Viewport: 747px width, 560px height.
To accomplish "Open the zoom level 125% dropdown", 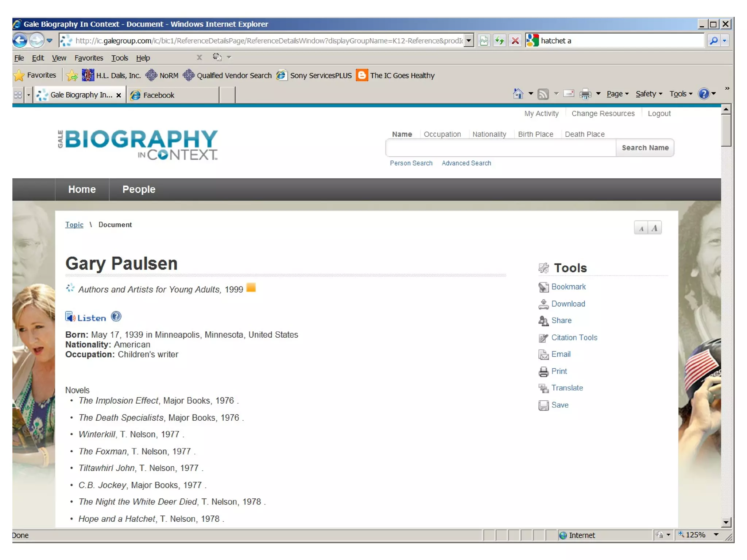I will [716, 534].
